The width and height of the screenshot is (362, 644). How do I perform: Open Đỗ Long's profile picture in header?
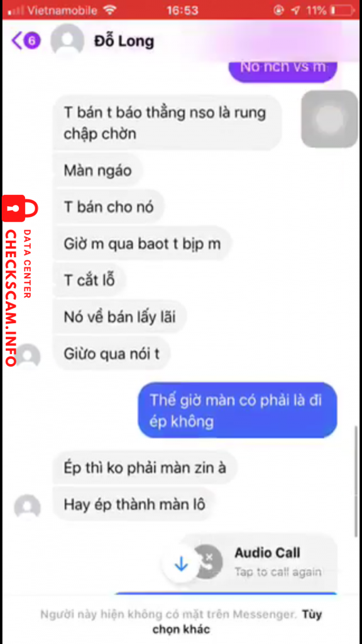click(x=67, y=40)
